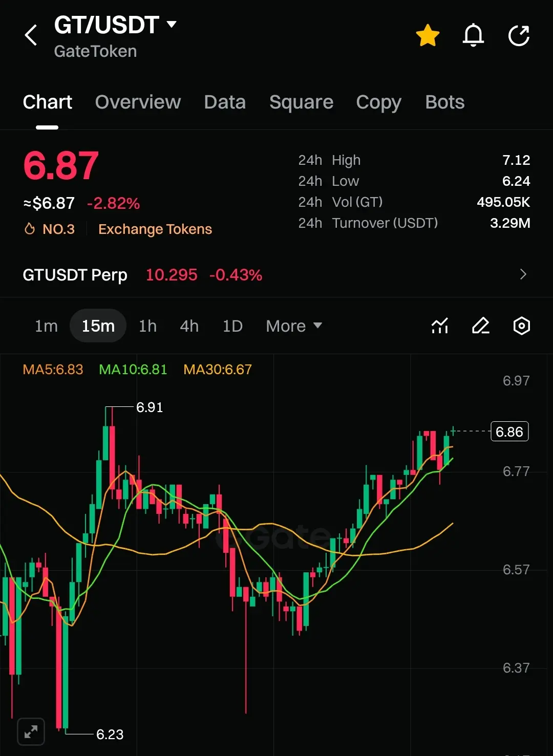Select the MA5:6.83 indicator label

[x=53, y=370]
